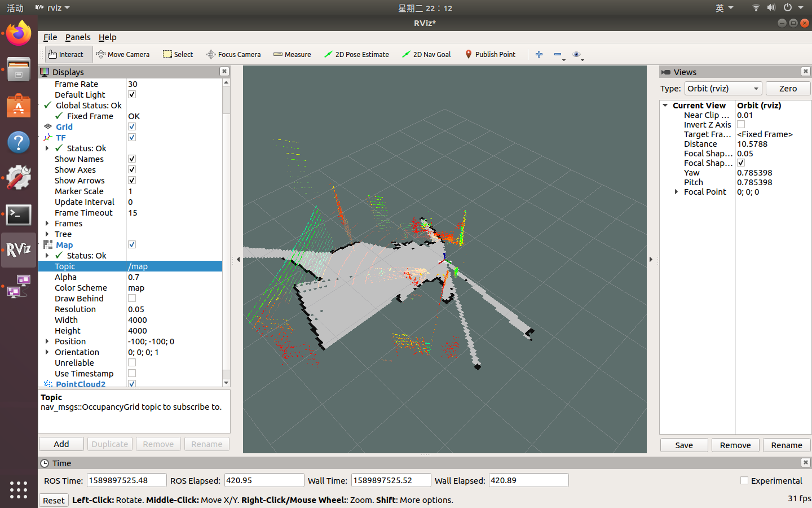Screen dimensions: 812x508
Task: Select the 2D Pose Estimate tool
Action: (x=356, y=54)
